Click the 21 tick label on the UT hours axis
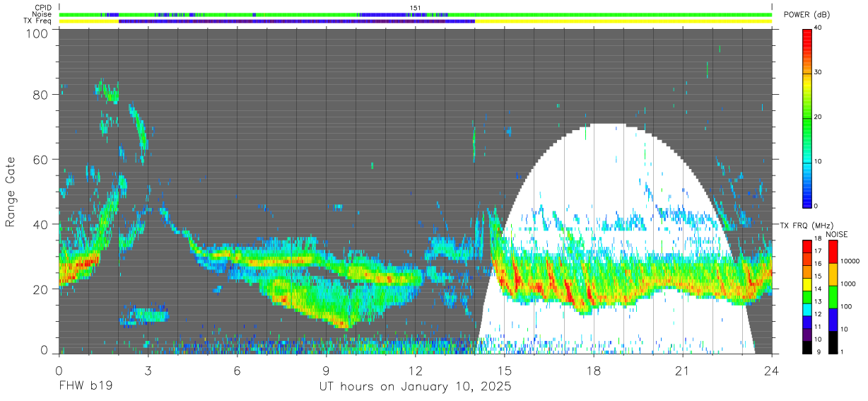This screenshot has width=868, height=401. [683, 371]
